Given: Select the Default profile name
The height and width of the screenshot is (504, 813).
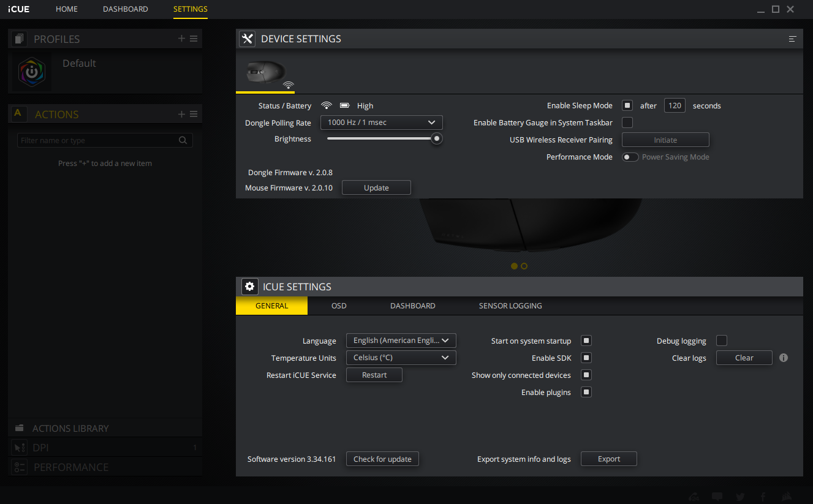Looking at the screenshot, I should [79, 63].
